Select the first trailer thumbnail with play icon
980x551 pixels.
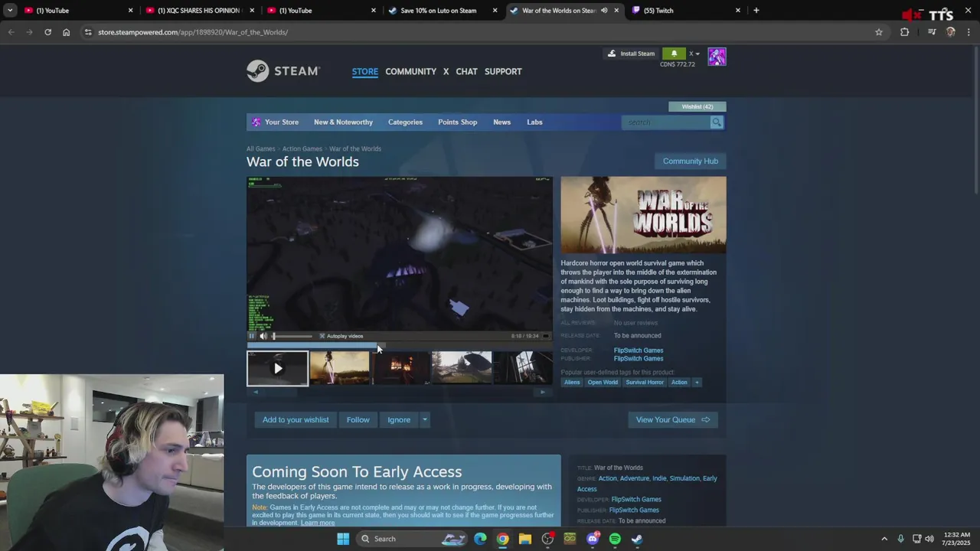click(x=278, y=368)
